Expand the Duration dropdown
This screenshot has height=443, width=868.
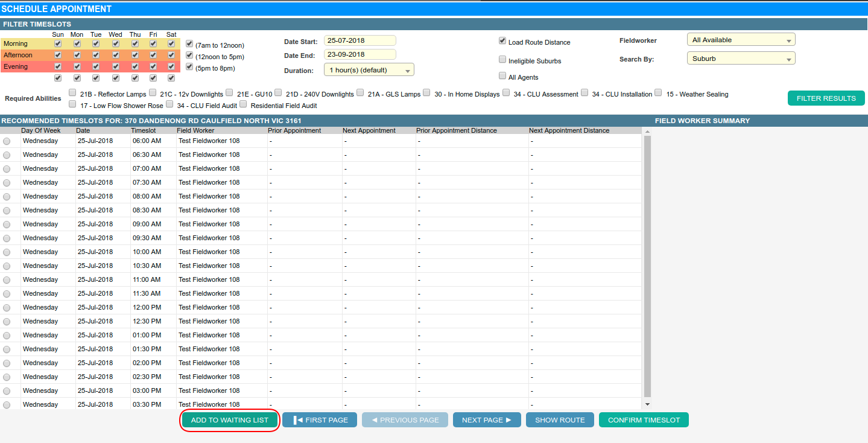(369, 70)
